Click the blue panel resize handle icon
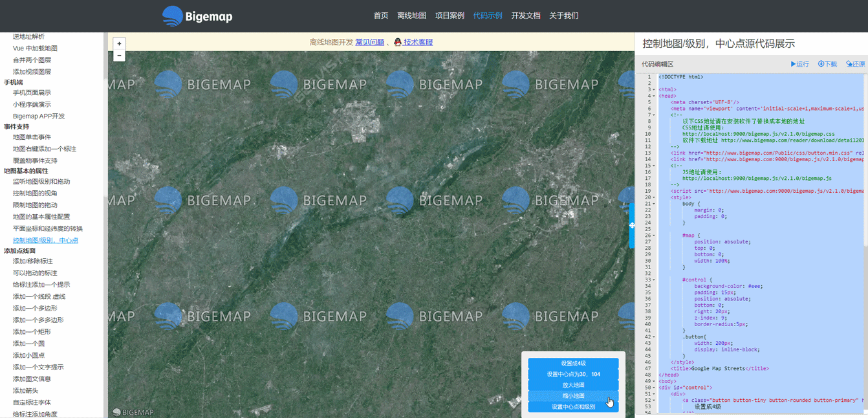 (x=632, y=225)
